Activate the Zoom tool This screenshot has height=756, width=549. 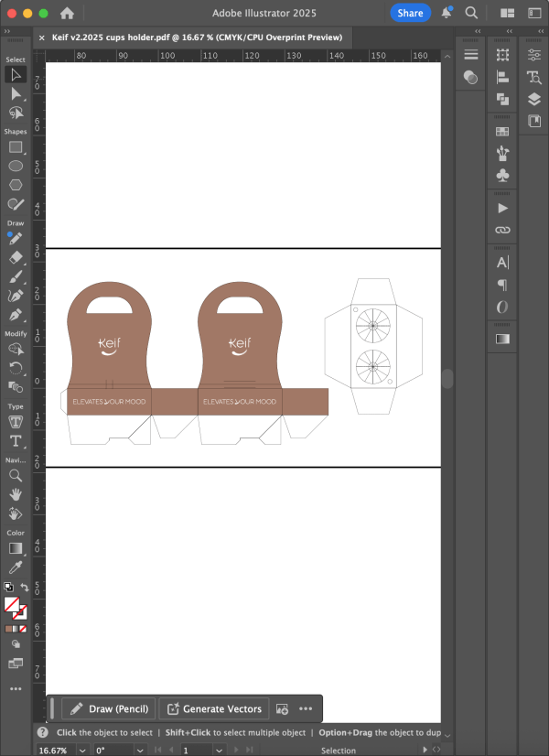[x=16, y=475]
